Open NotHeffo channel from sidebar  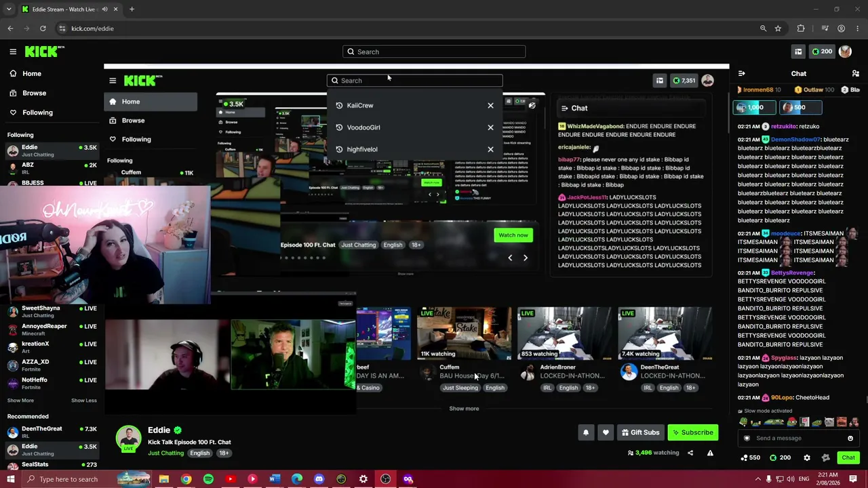click(52, 383)
